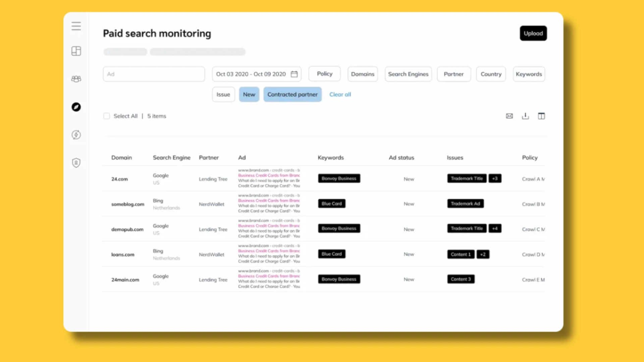Open the sidebar hamburger menu
The height and width of the screenshot is (362, 644).
click(76, 26)
